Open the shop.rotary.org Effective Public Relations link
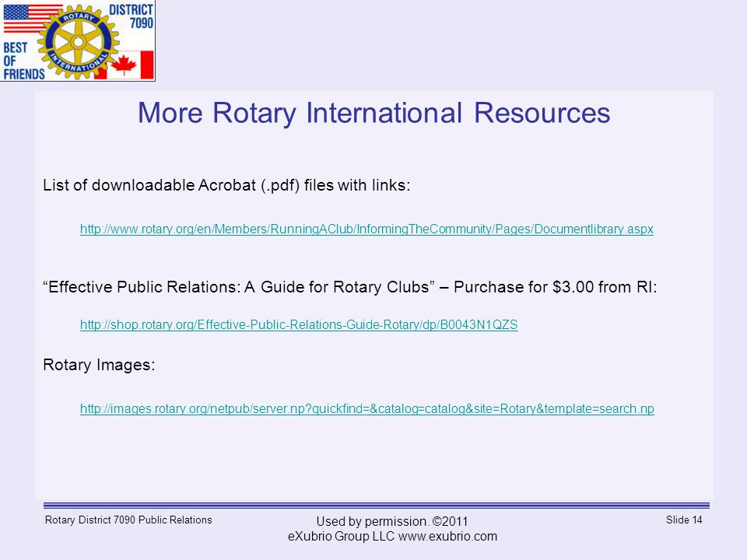 (299, 325)
